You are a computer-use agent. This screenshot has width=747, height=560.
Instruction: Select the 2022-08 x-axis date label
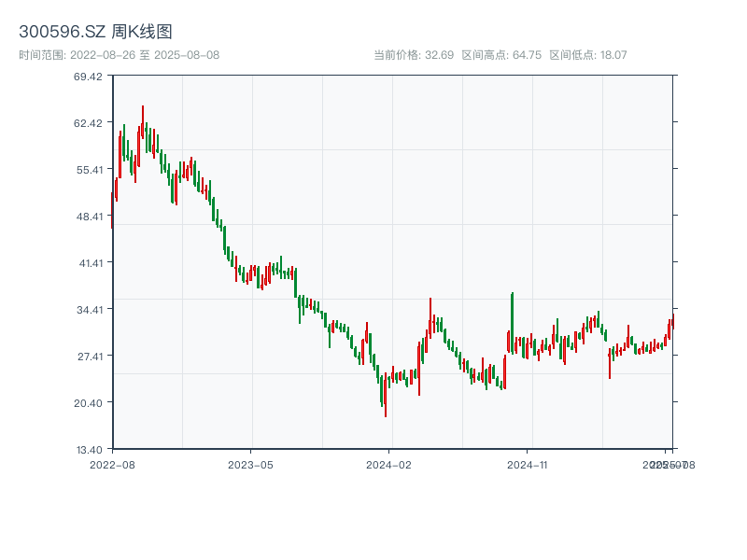click(112, 464)
